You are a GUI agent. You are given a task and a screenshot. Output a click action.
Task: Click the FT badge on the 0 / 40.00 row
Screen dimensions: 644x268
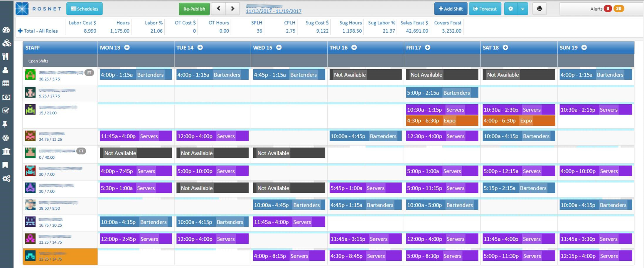coord(81,151)
